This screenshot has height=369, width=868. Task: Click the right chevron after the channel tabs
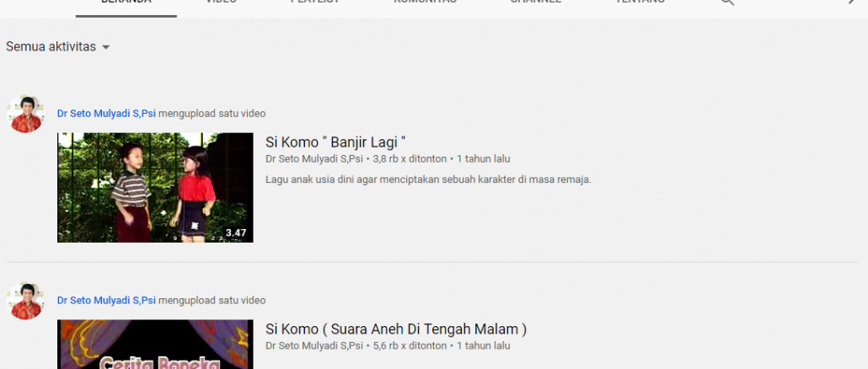tap(851, 2)
